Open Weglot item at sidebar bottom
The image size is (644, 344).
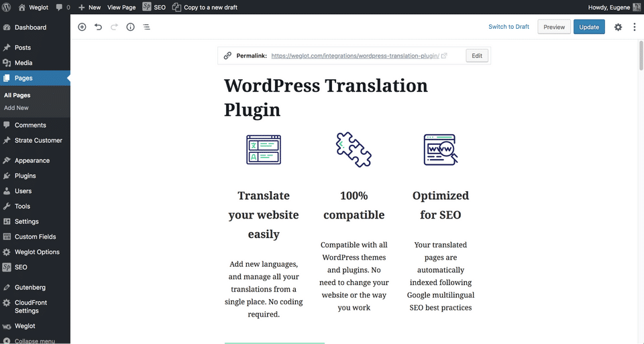pos(35,326)
